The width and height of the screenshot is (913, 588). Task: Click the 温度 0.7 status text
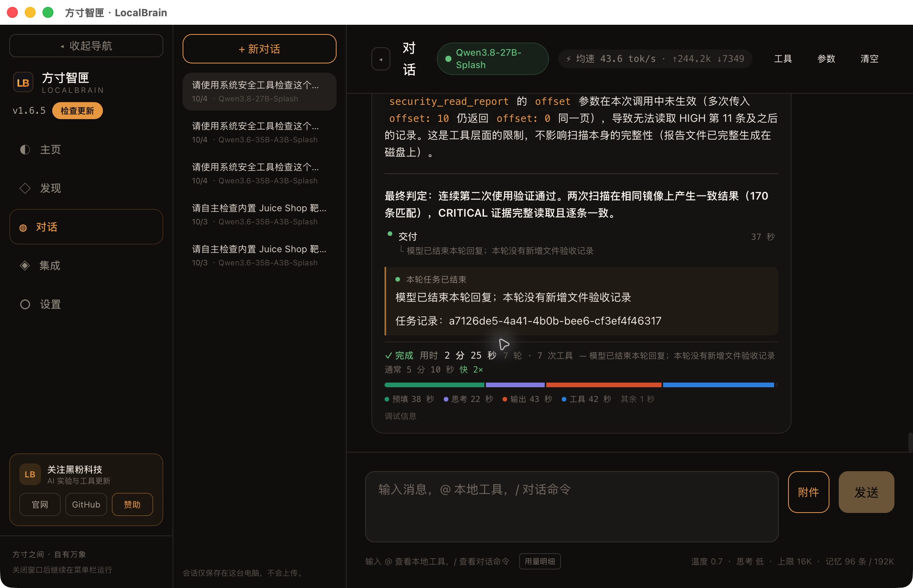707,561
